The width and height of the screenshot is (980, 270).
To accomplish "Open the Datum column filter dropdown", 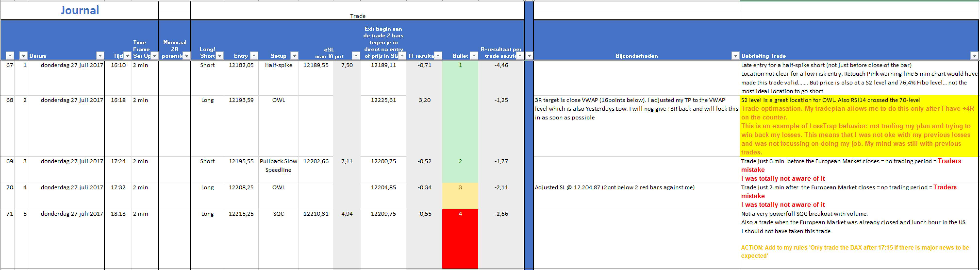I will click(100, 56).
